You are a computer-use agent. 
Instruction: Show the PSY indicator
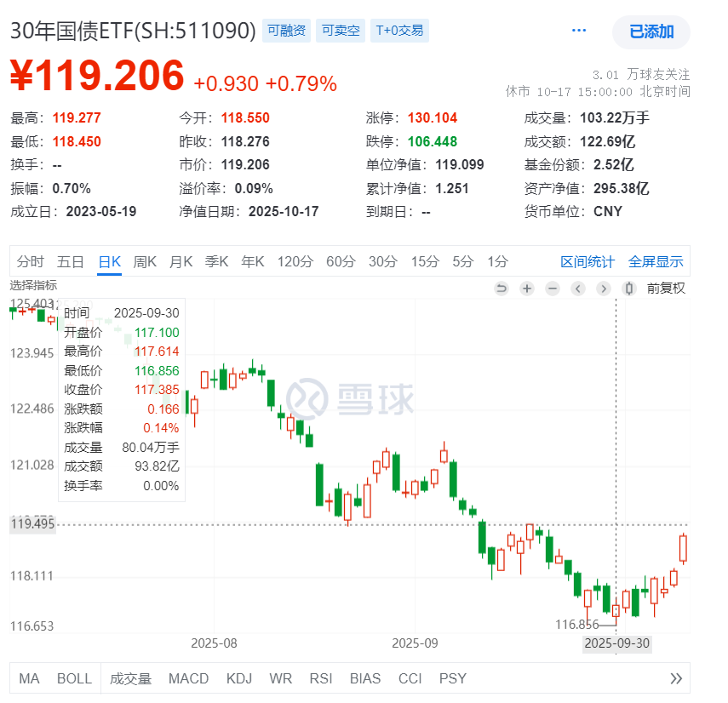point(453,678)
